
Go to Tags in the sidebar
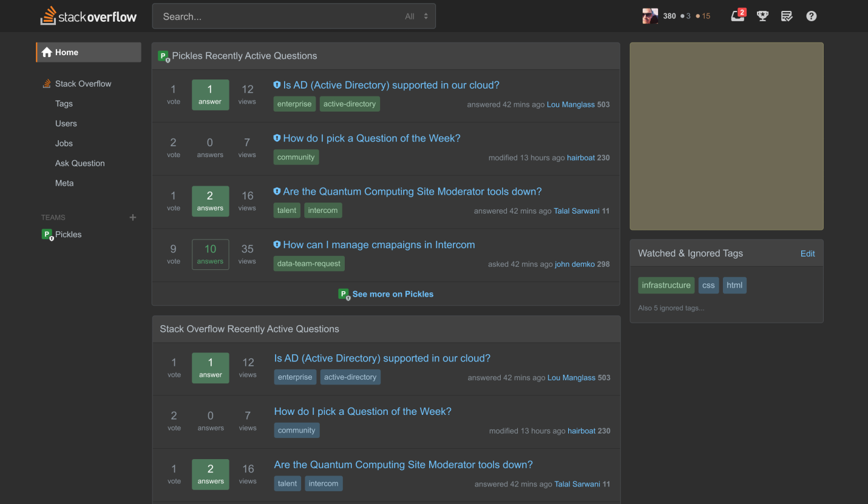pos(64,104)
